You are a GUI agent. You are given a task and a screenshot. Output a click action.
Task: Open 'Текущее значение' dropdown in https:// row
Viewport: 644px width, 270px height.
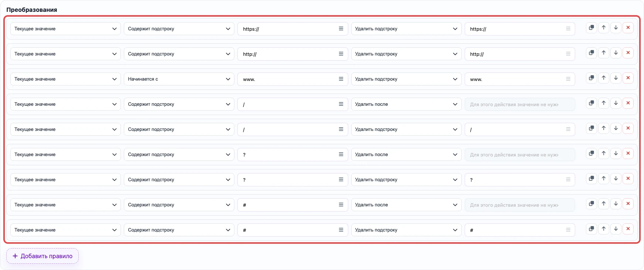coord(65,29)
